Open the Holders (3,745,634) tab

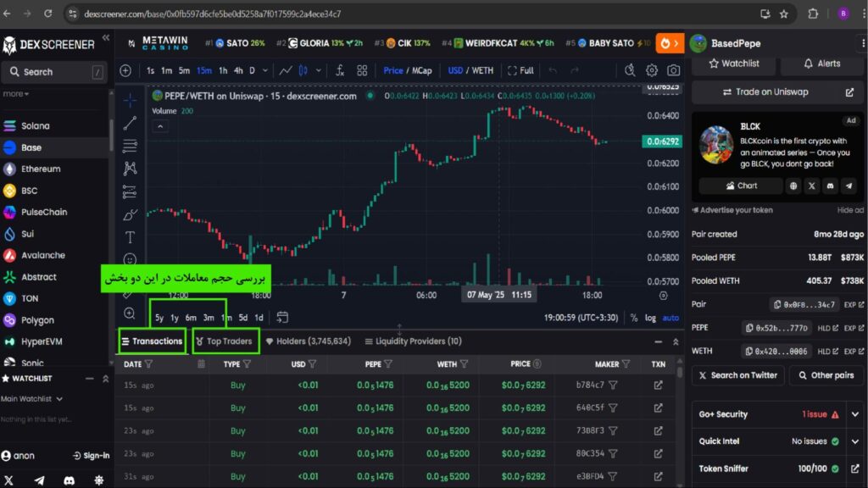coord(309,341)
